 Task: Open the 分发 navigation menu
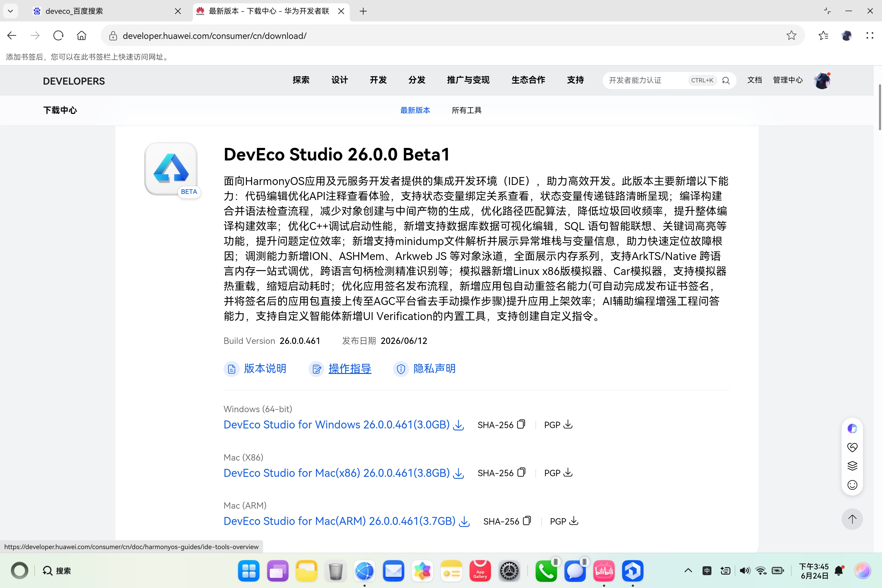coord(417,80)
